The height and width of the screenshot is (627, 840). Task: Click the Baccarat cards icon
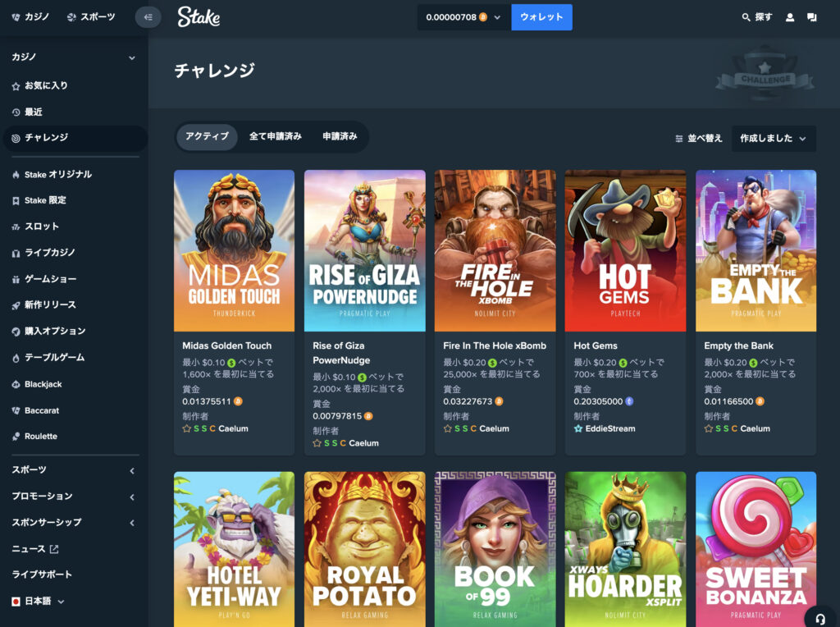coord(16,410)
